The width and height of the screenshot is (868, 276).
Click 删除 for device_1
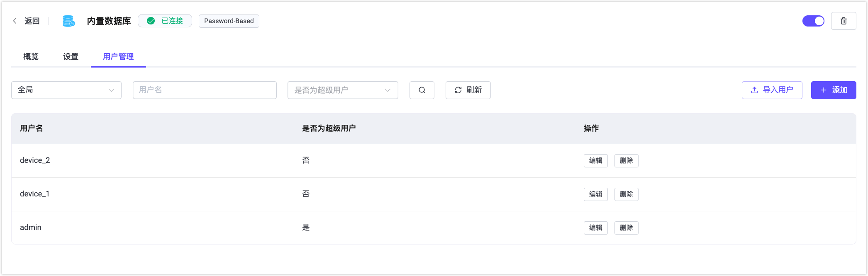626,194
